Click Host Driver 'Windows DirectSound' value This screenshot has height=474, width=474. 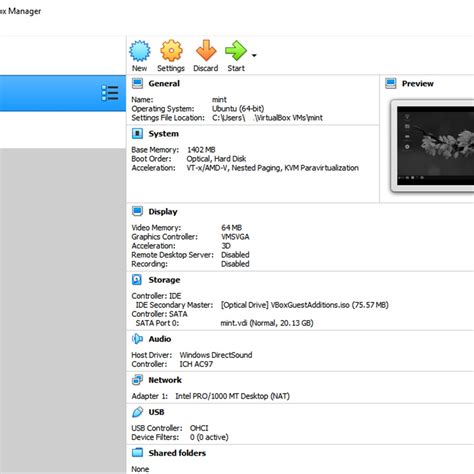pyautogui.click(x=216, y=355)
